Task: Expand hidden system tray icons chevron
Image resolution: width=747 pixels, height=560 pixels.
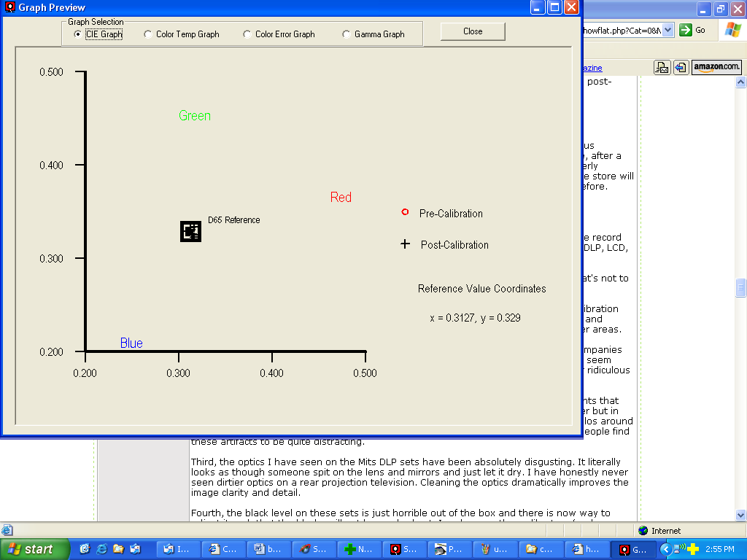Action: [x=666, y=549]
